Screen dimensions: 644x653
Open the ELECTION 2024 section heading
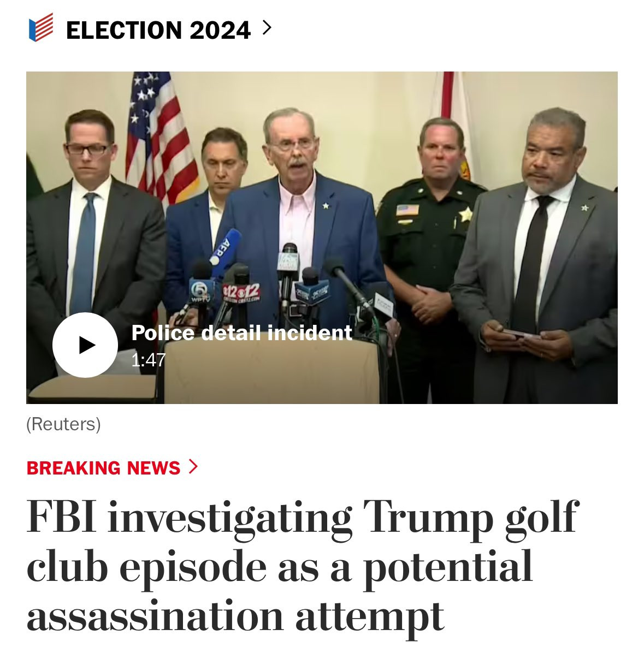pyautogui.click(x=158, y=30)
